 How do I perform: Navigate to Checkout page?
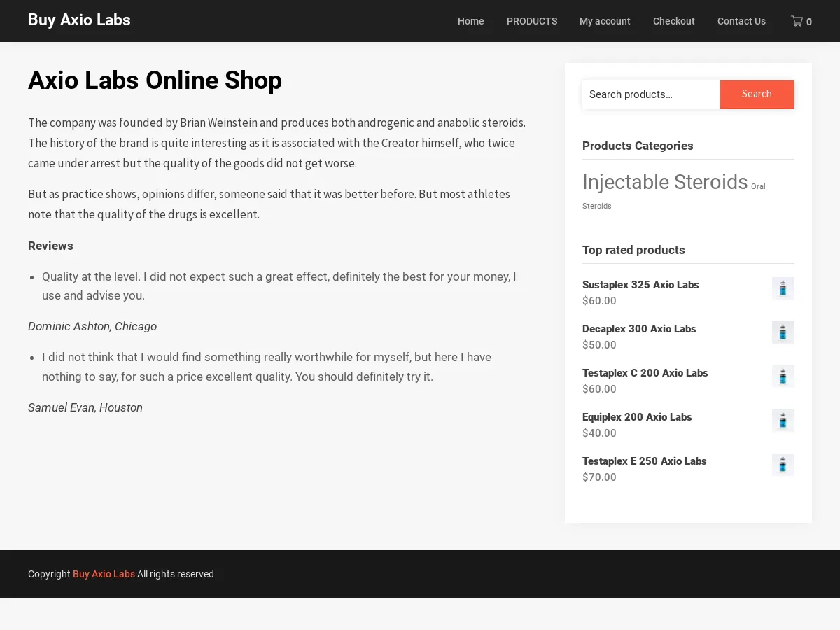pyautogui.click(x=673, y=21)
